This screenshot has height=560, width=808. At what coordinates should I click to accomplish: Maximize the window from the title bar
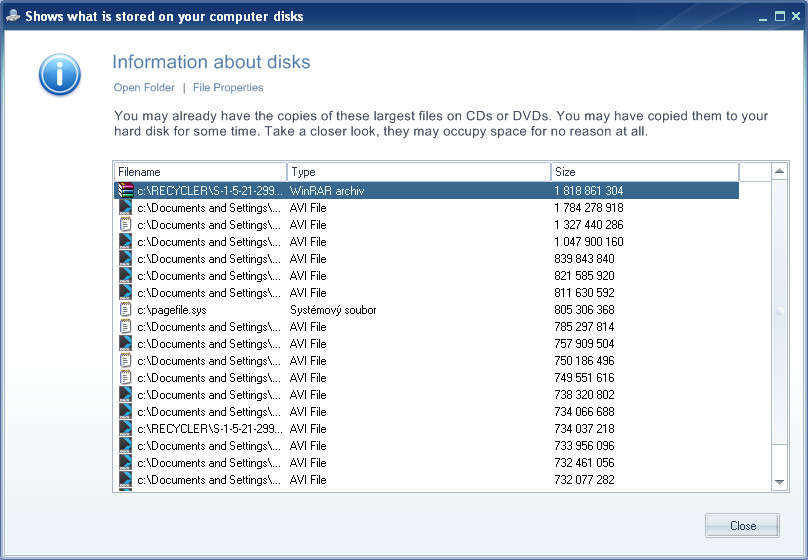pyautogui.click(x=780, y=16)
